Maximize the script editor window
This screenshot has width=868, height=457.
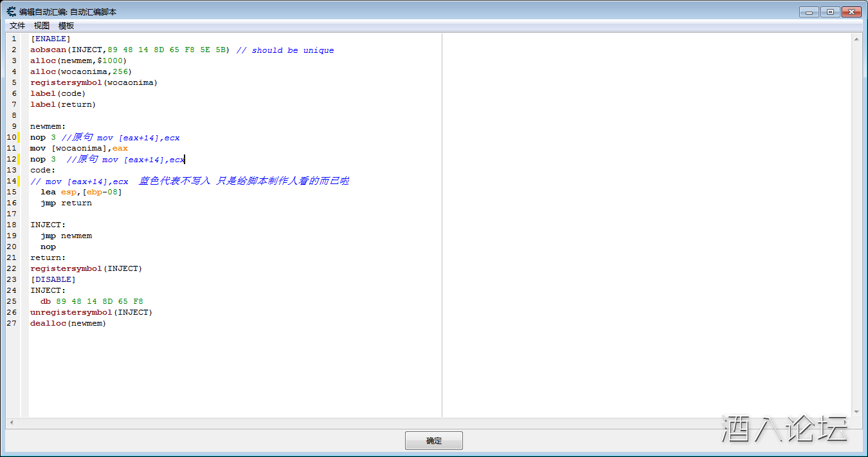[x=830, y=12]
